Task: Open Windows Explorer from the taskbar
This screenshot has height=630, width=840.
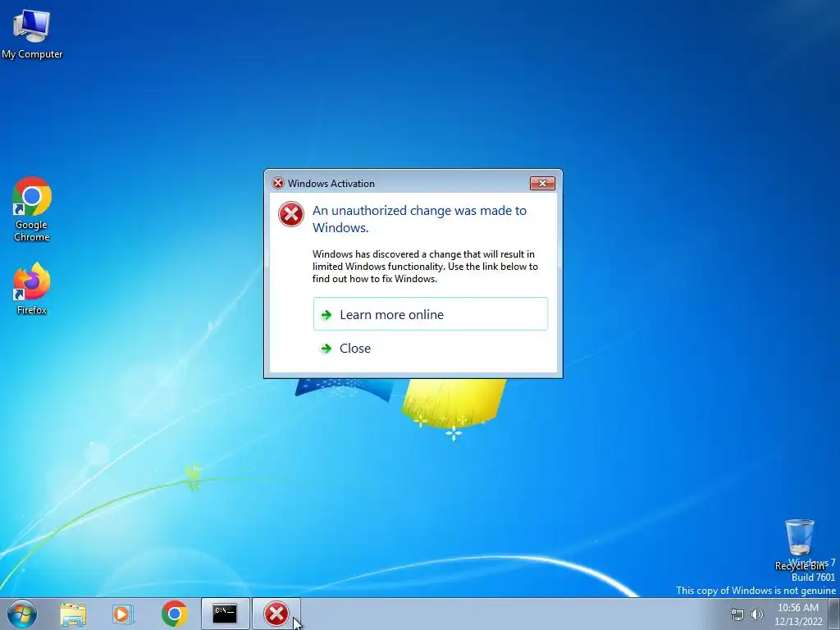Action: [x=73, y=614]
